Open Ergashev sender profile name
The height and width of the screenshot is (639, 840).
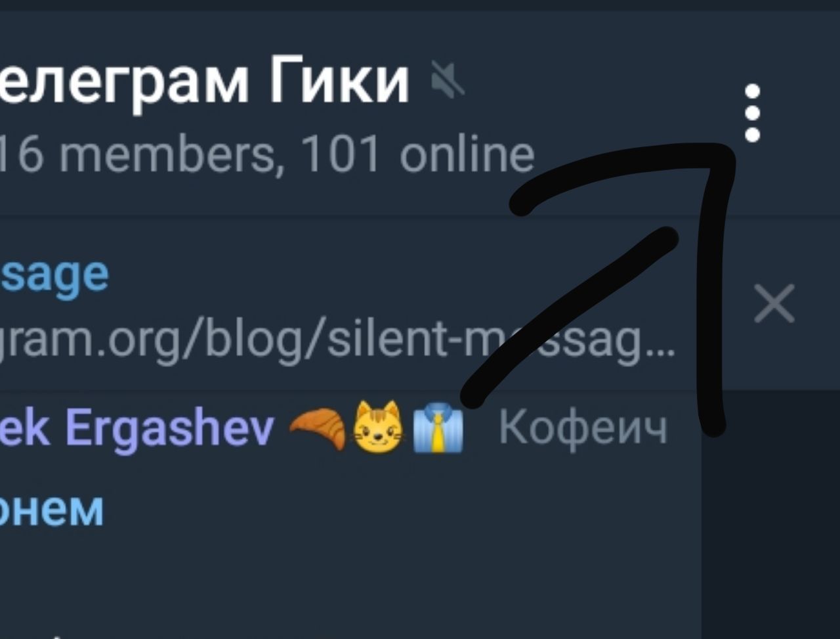coord(136,429)
